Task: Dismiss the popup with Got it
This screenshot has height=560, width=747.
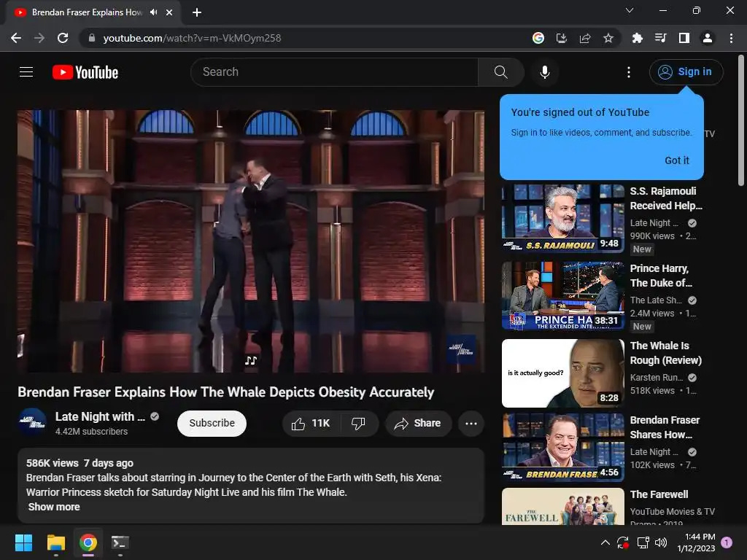Action: pos(676,160)
